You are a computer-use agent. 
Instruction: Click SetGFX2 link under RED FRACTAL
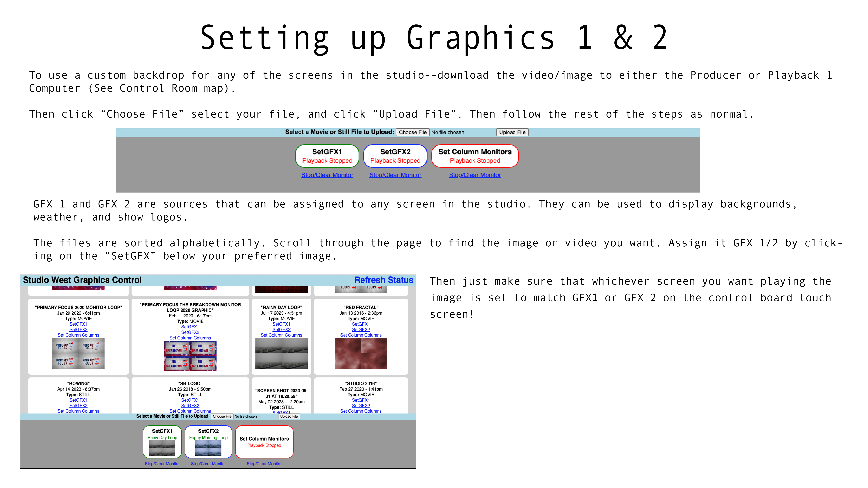pyautogui.click(x=361, y=330)
